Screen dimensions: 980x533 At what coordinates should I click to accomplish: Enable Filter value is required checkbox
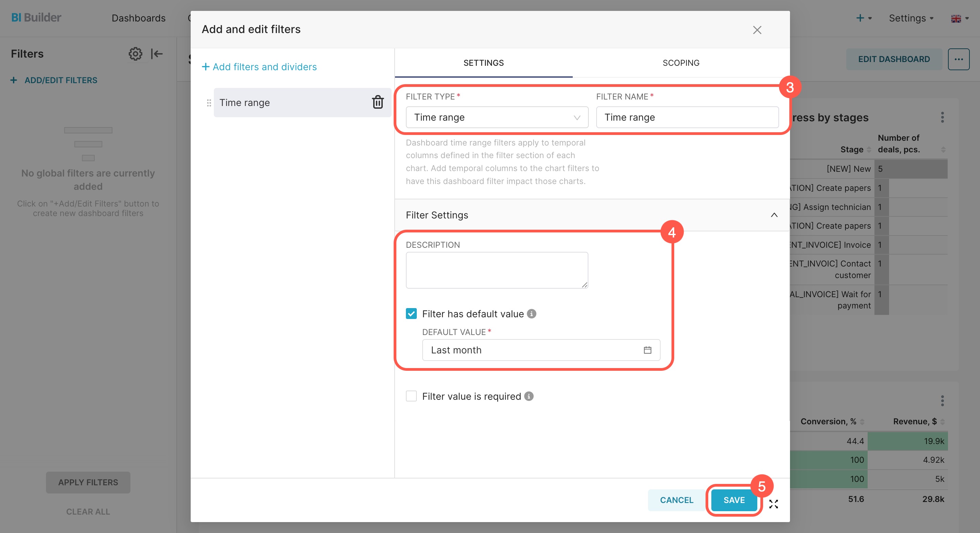(x=411, y=396)
